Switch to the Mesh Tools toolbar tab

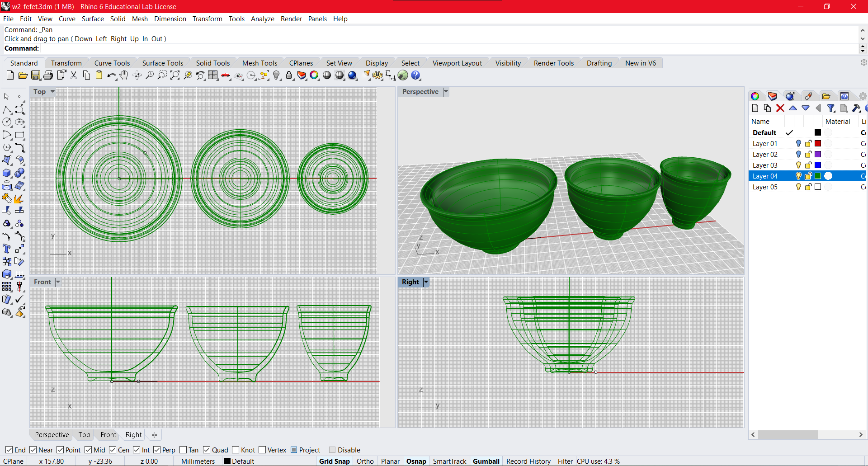(260, 63)
